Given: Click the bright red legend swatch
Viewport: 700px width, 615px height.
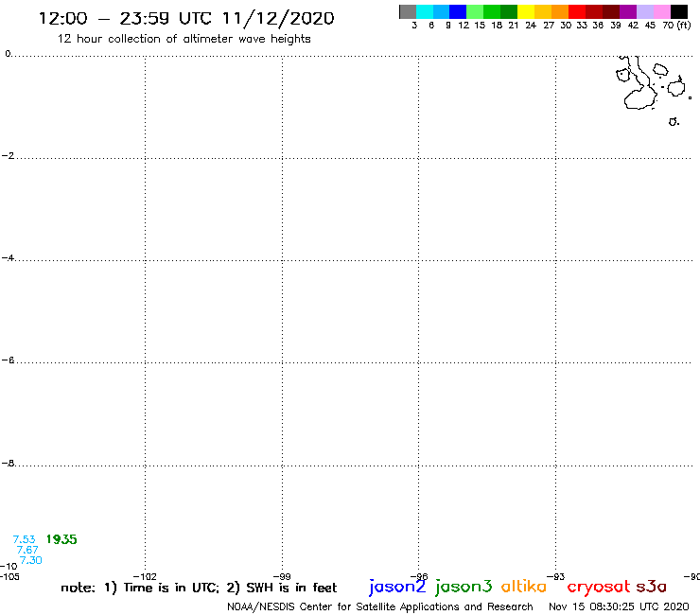Looking at the screenshot, I should click(577, 12).
